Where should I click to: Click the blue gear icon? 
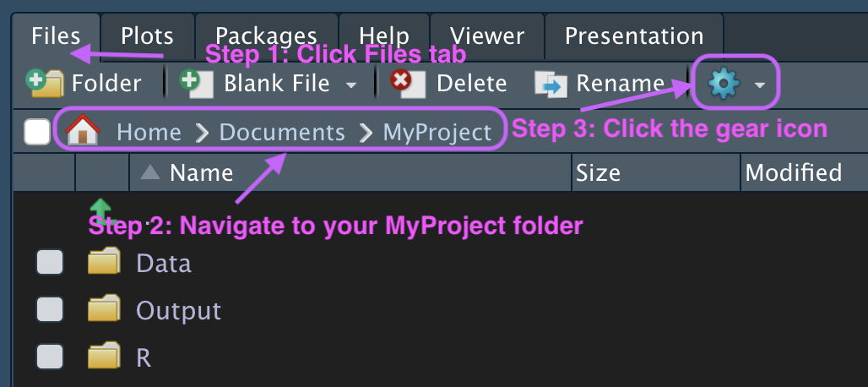point(724,84)
